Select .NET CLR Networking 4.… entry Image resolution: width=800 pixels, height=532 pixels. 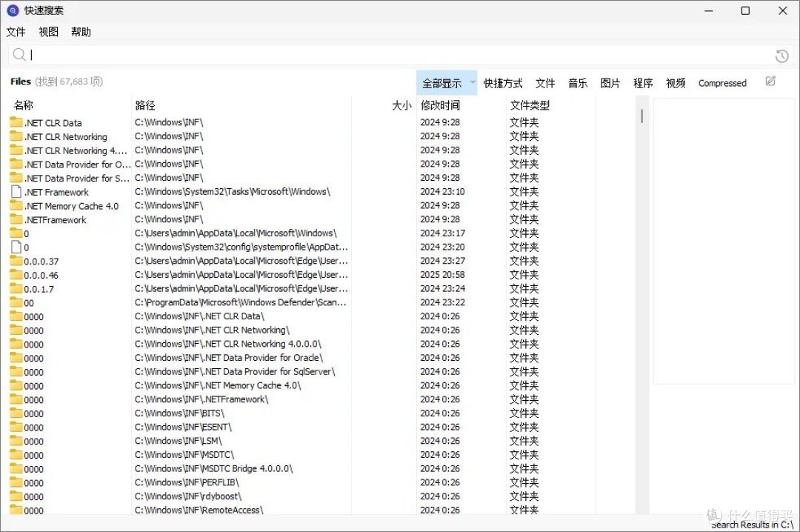(x=76, y=150)
